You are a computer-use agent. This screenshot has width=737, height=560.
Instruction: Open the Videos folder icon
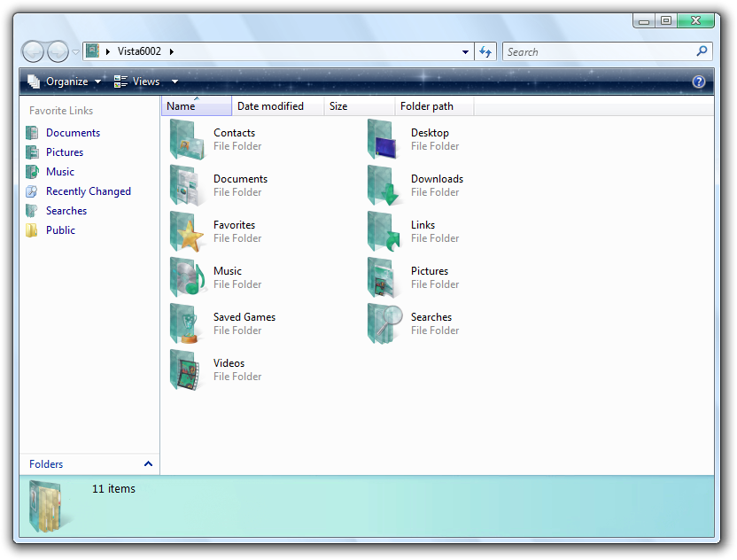(187, 370)
